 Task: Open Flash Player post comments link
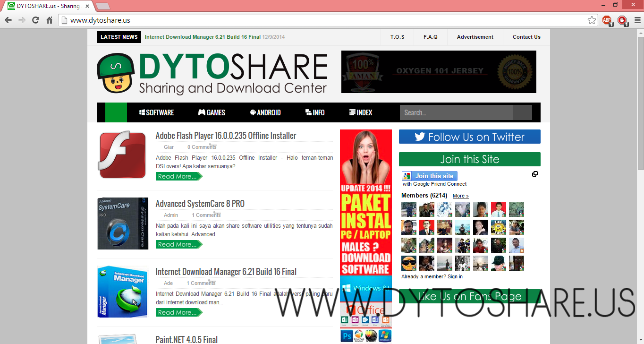tap(202, 147)
